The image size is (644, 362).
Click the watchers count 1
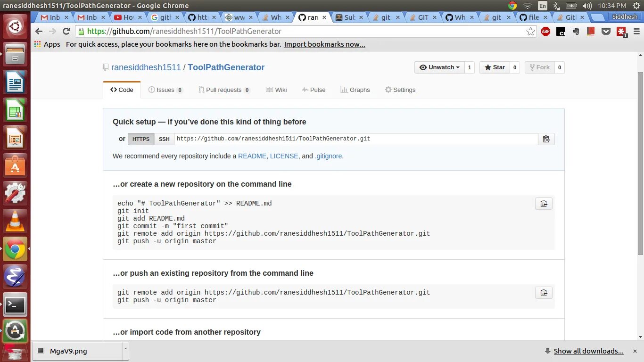(469, 67)
